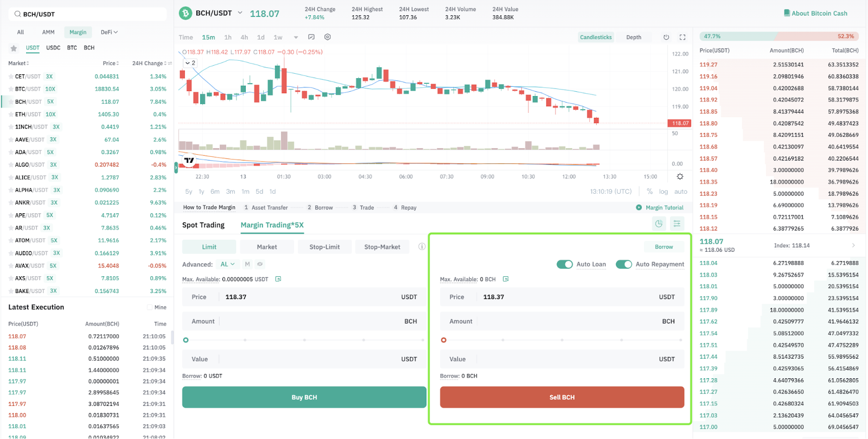Toggle auto scale on chart
Viewport: 868px width, 439px height.
[681, 192]
